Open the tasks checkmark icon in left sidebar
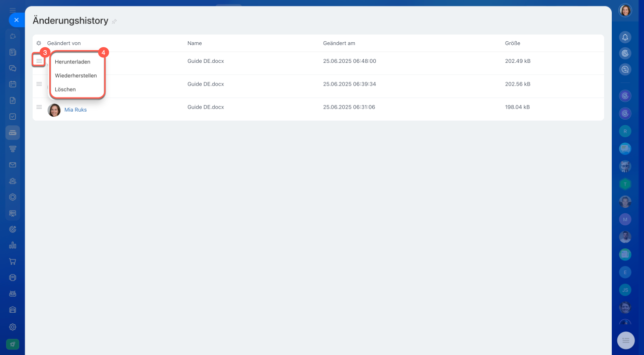 point(13,116)
